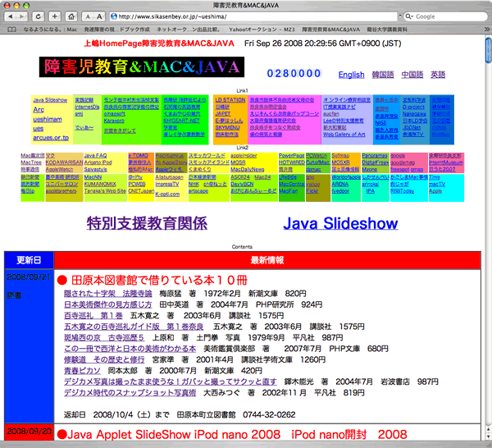The image size is (492, 448).
Task: Open '障害児教育&MAC&JAVA' bookmark bar item
Action: click(x=330, y=30)
